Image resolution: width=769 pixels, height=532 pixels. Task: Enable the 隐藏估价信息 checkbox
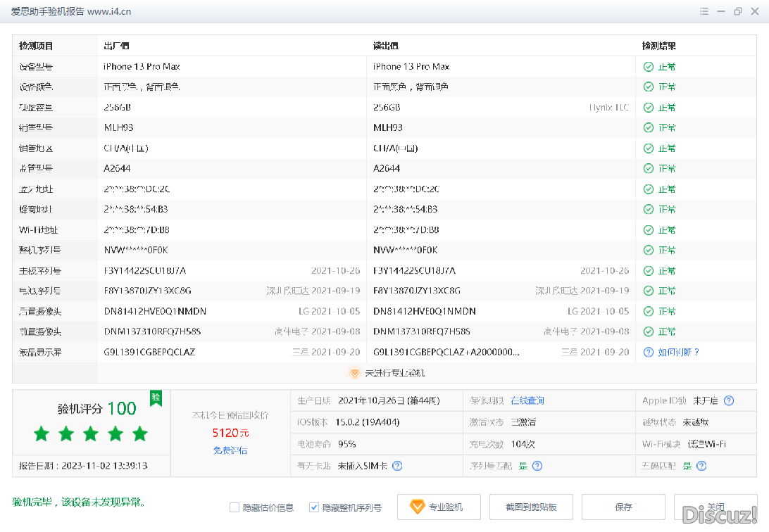pyautogui.click(x=235, y=507)
